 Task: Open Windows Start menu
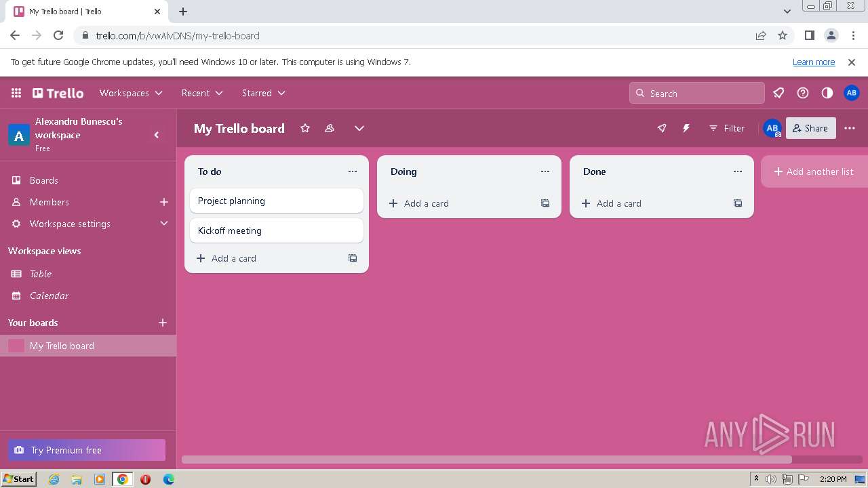point(18,479)
